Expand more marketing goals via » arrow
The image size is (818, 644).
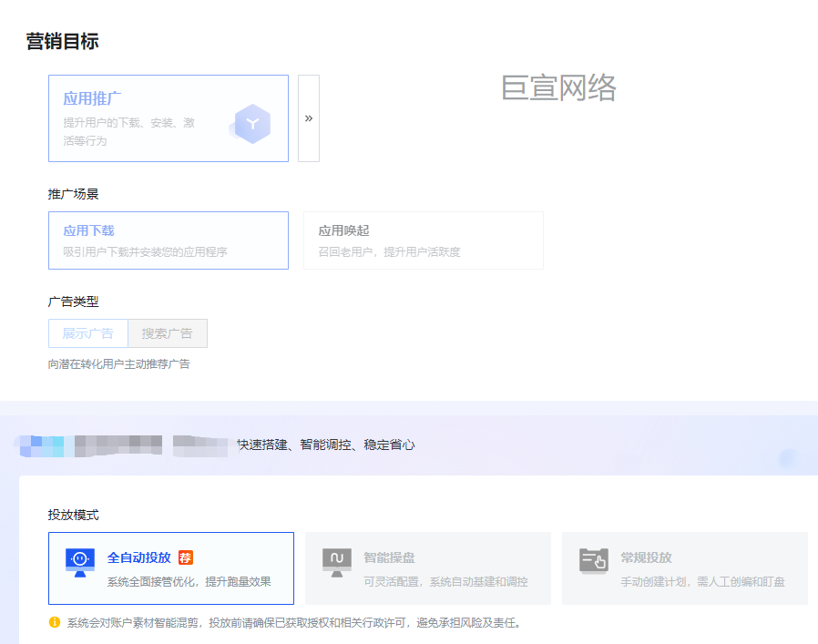[x=309, y=118]
